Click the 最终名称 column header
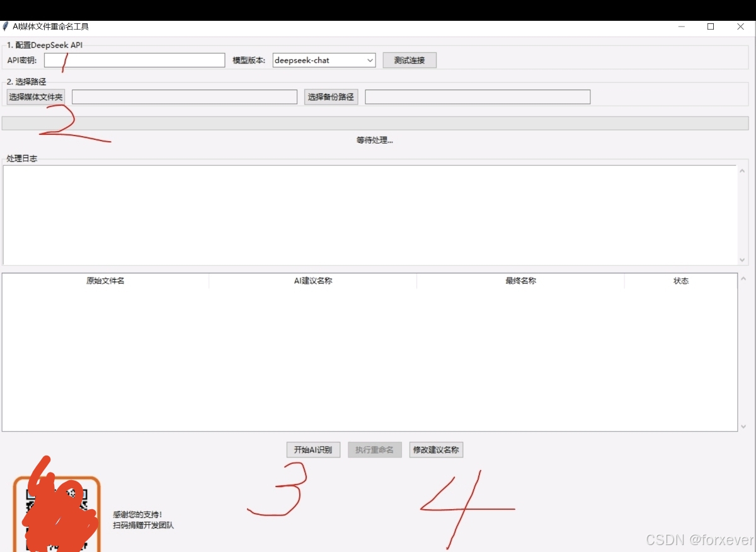The width and height of the screenshot is (756, 552). point(520,281)
